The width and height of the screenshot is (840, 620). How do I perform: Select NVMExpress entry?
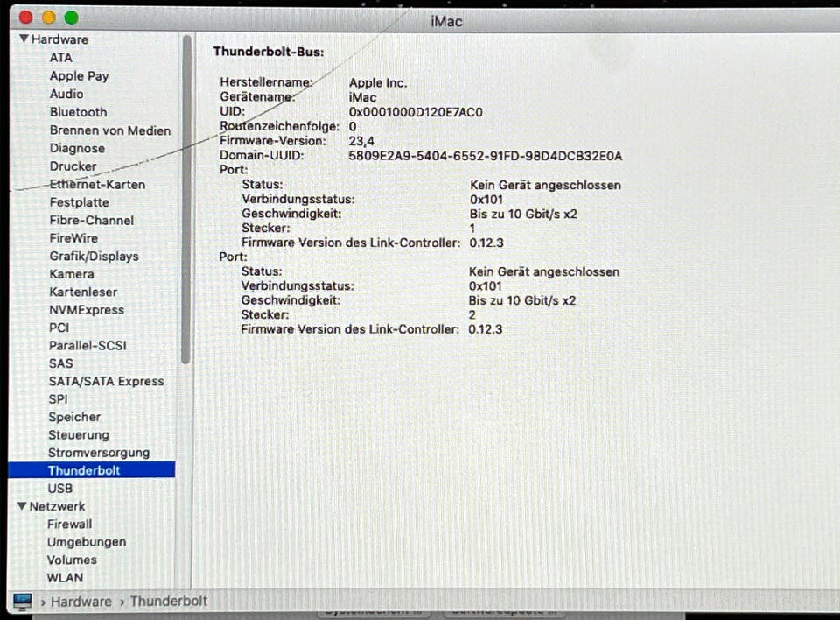[87, 310]
